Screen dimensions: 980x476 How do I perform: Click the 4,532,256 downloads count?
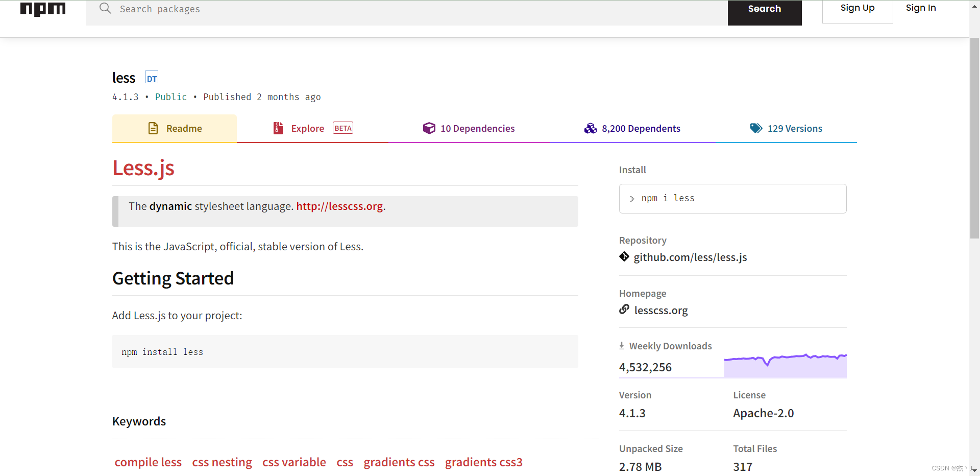[645, 367]
